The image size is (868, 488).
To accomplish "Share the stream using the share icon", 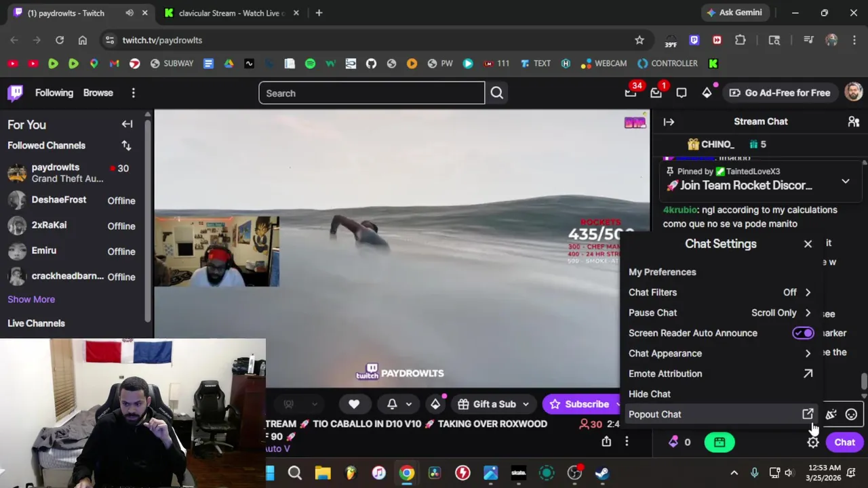I will tap(606, 442).
